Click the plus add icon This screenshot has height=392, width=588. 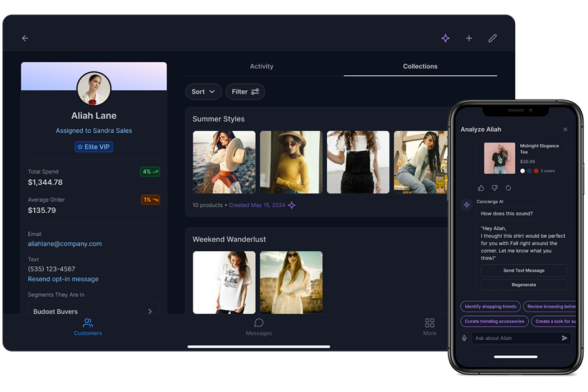[x=469, y=39]
